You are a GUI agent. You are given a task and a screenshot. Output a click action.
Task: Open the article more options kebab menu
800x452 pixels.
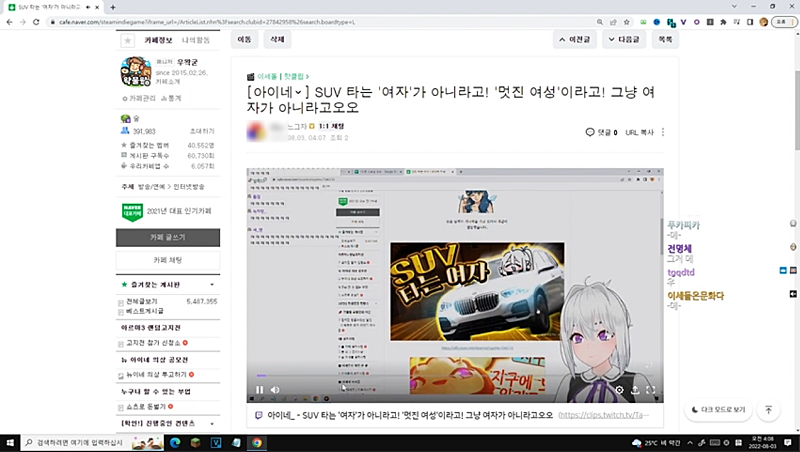coord(663,132)
